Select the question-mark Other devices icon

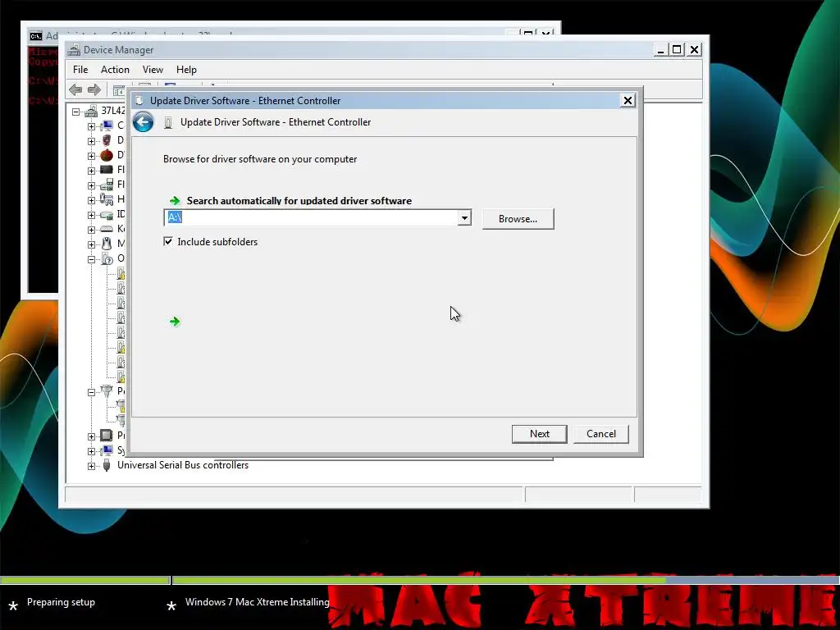107,258
